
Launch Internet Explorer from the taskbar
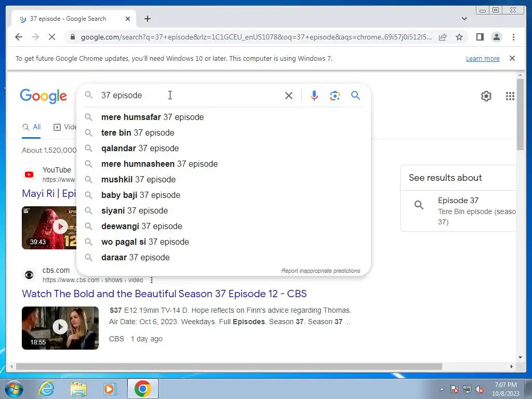46,389
